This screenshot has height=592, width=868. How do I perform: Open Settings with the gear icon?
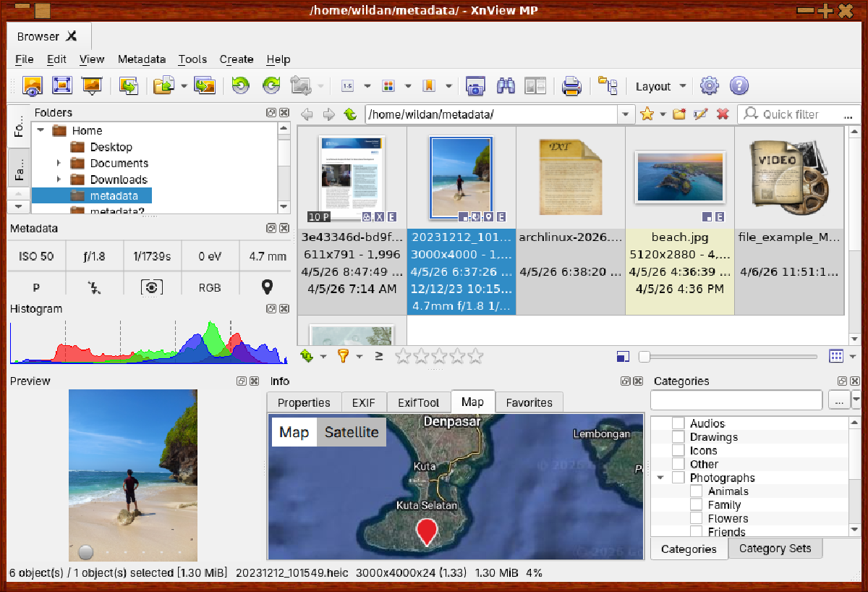[710, 86]
